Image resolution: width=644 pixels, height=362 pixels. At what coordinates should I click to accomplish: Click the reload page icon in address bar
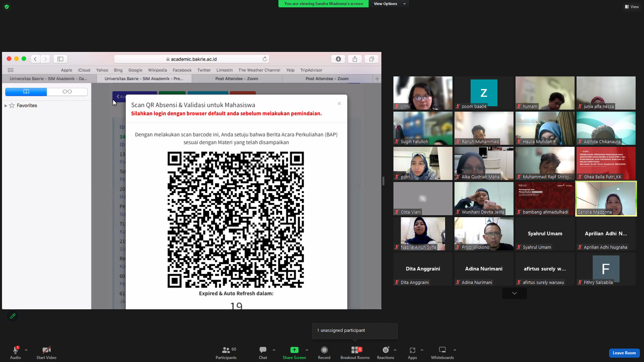point(265,59)
